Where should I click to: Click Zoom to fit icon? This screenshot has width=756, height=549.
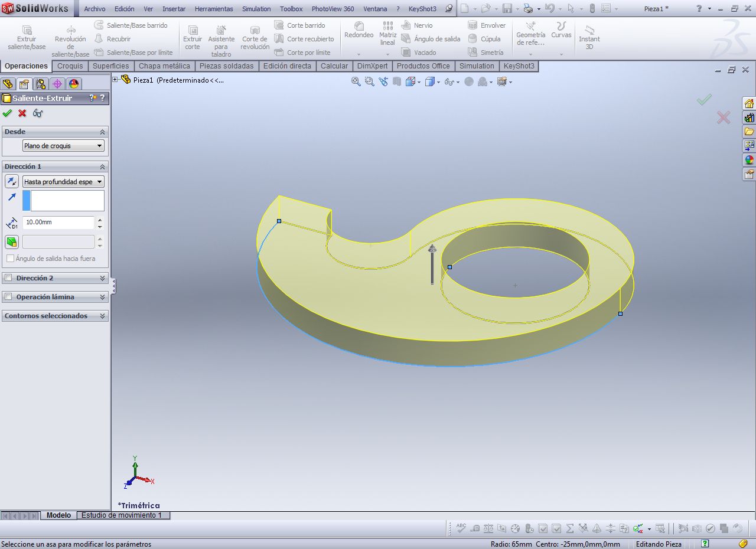click(x=356, y=81)
